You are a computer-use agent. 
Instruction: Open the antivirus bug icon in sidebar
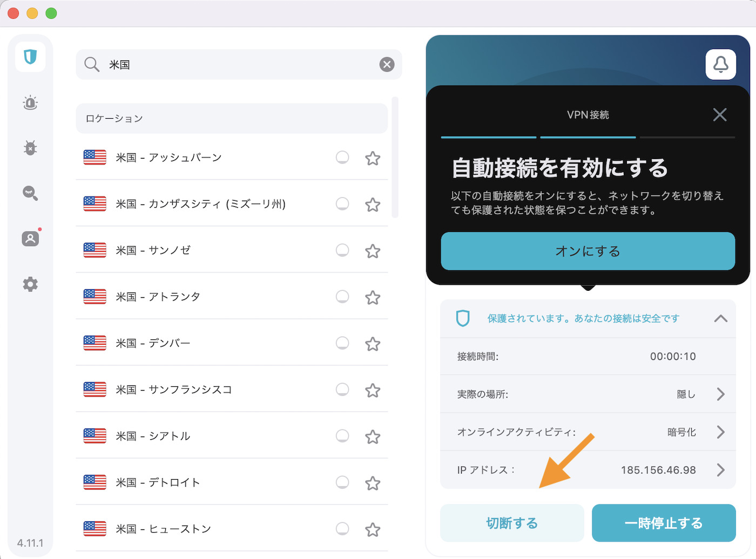click(30, 148)
